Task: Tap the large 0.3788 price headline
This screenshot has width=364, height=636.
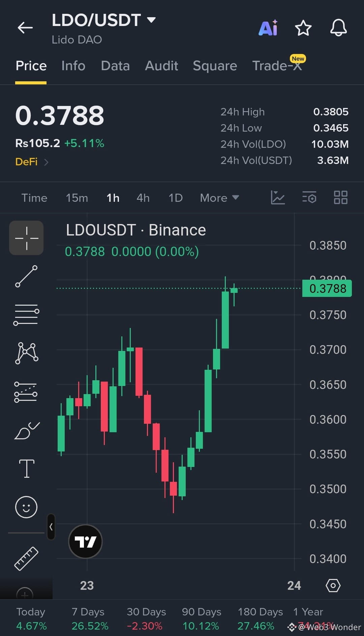Action: 60,116
